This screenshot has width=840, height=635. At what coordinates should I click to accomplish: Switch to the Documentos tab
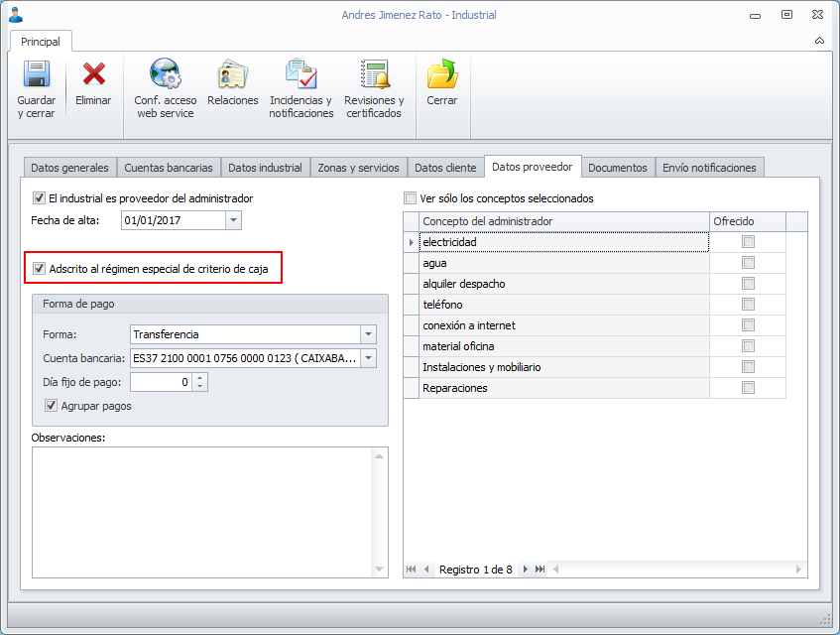[617, 168]
